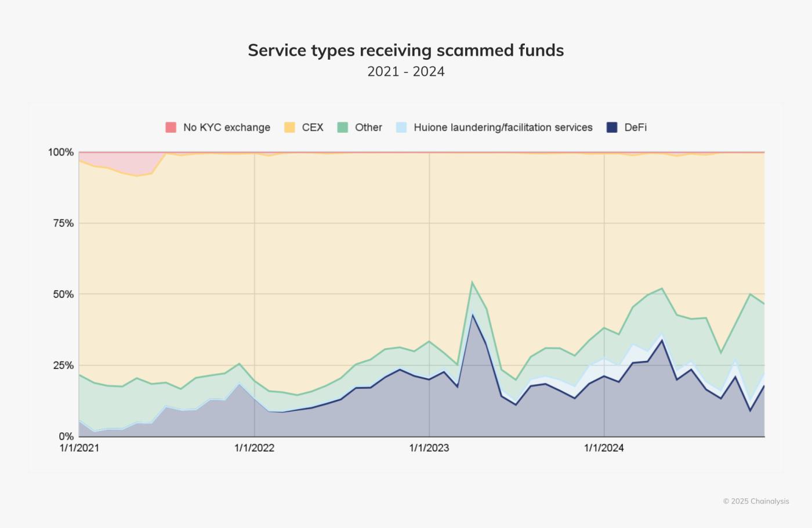Click the 1/1/2022 date label
The image size is (812, 528).
[x=255, y=448]
